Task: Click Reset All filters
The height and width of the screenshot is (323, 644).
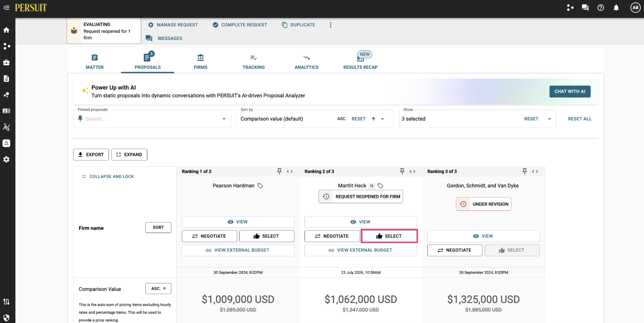Action: click(x=579, y=119)
